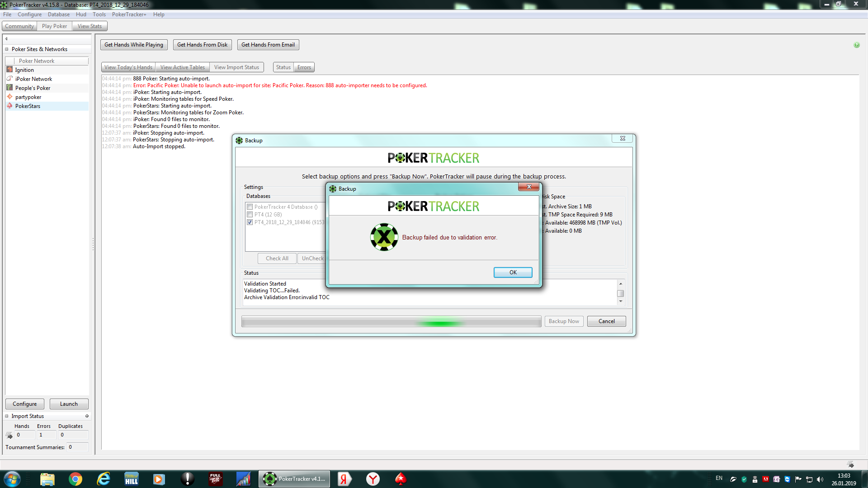Collapse the left sidebar panel arrow
Screen dimensions: 868x488
pyautogui.click(x=6, y=39)
